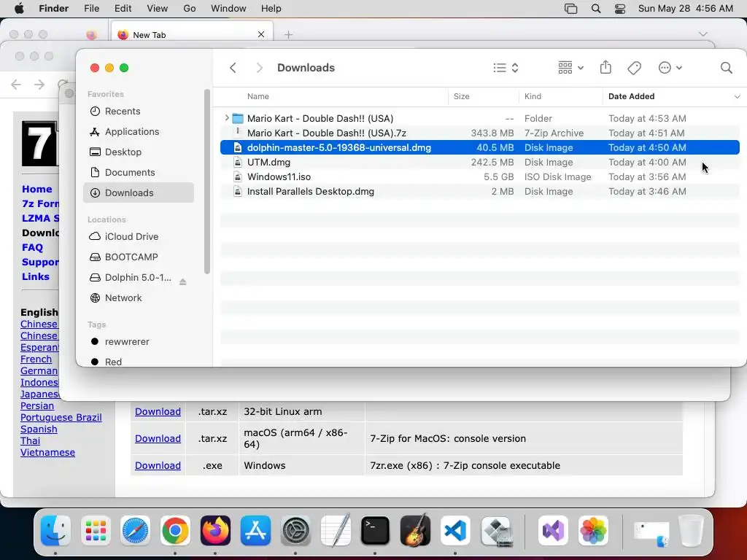Launch GarageBand from the Dock

point(415,531)
